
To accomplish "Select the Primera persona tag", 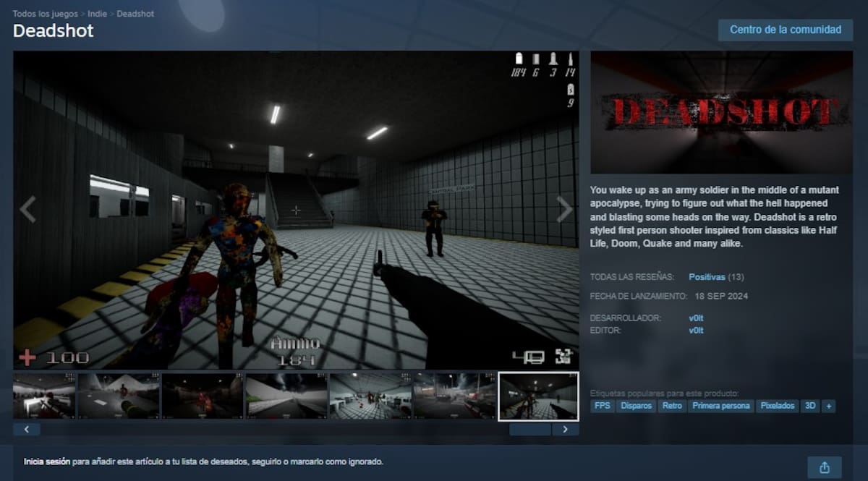I will [x=721, y=406].
